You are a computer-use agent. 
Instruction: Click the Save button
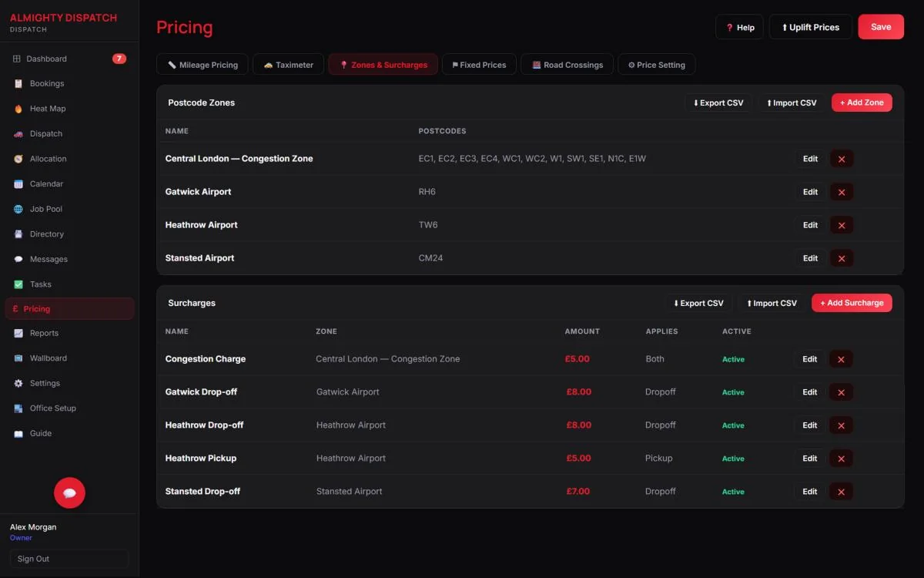[x=881, y=27]
